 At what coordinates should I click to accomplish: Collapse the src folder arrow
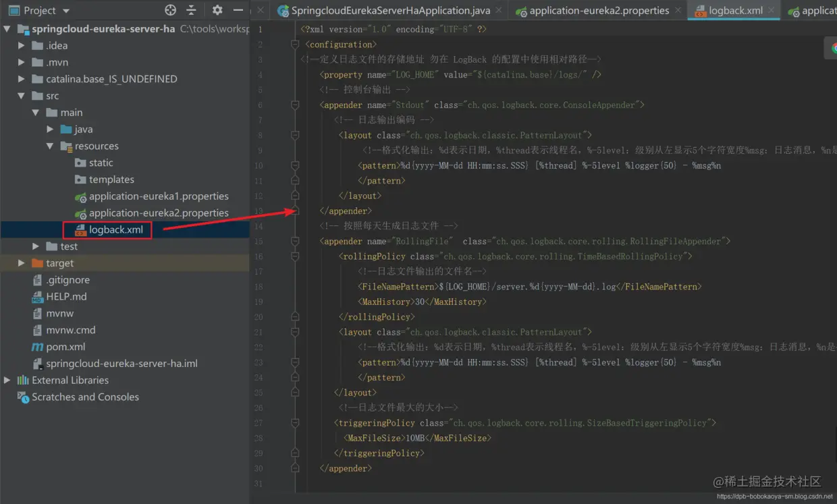pos(22,96)
